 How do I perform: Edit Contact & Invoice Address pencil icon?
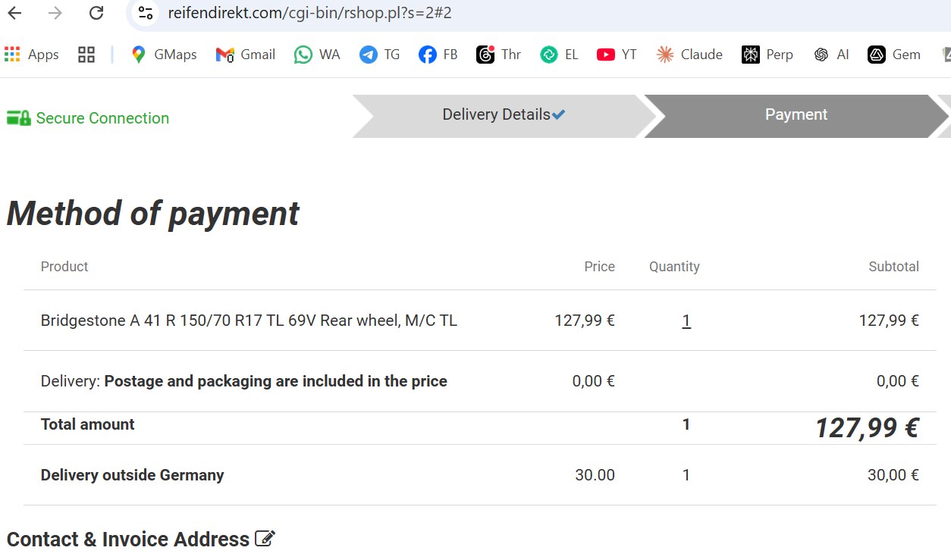(x=265, y=539)
